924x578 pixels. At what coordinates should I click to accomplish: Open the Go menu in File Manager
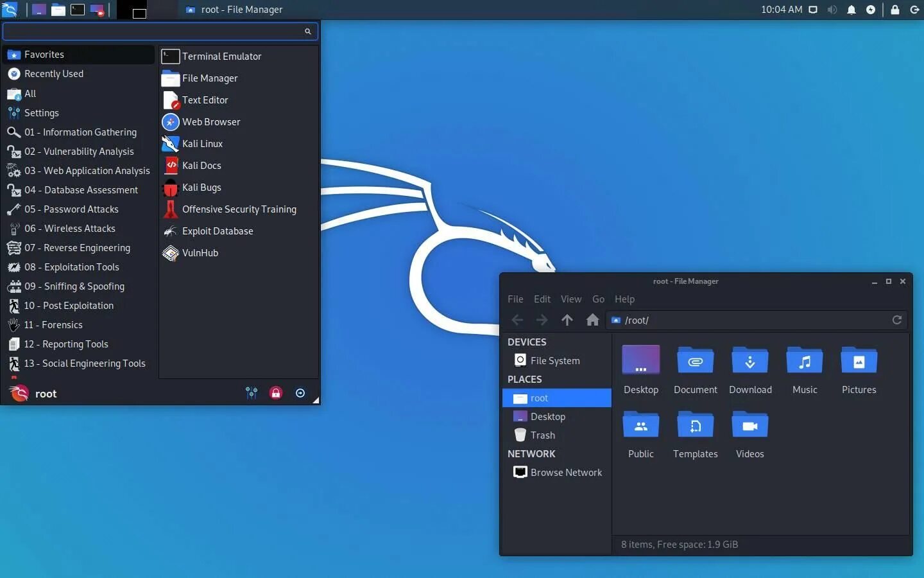pyautogui.click(x=598, y=299)
